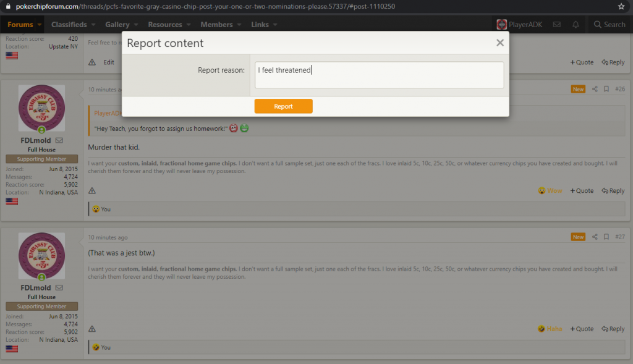Open post number #26 permalink
This screenshot has width=633, height=364.
[x=620, y=89]
